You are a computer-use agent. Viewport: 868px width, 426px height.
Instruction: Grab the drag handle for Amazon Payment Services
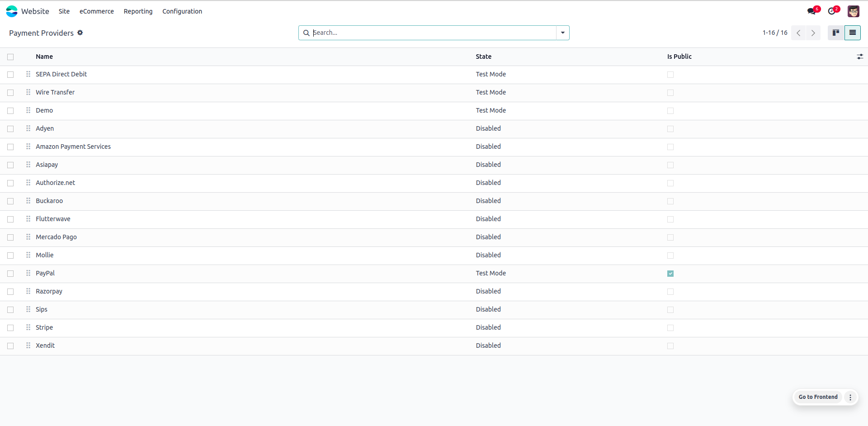(x=28, y=147)
